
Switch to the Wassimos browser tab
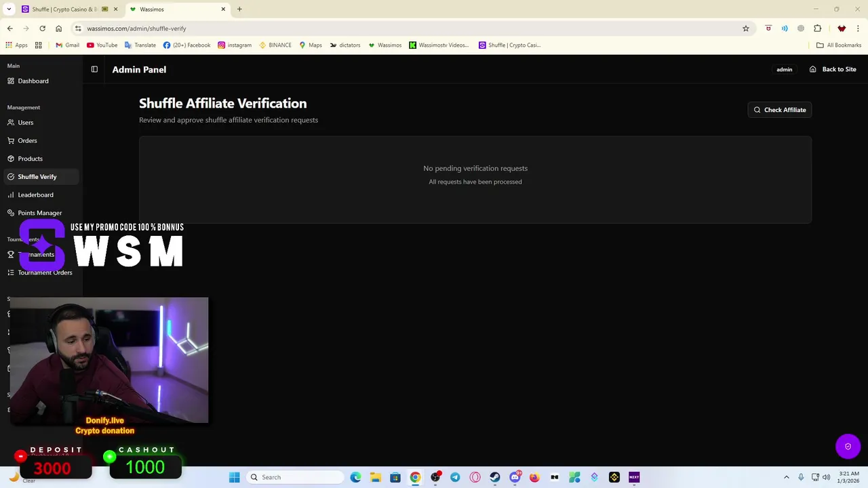click(176, 9)
